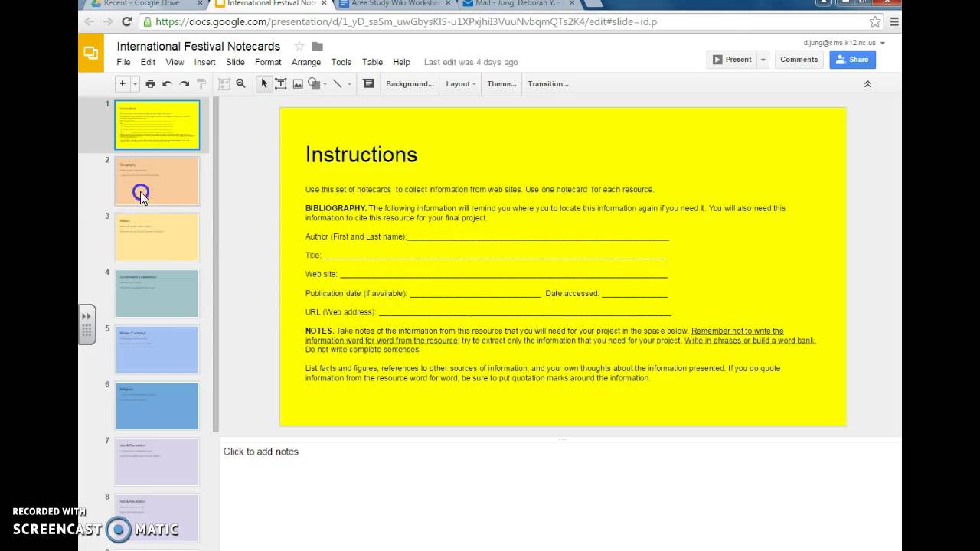Screen dimensions: 980x551
Task: Click the browser back arrow
Action: click(x=88, y=21)
